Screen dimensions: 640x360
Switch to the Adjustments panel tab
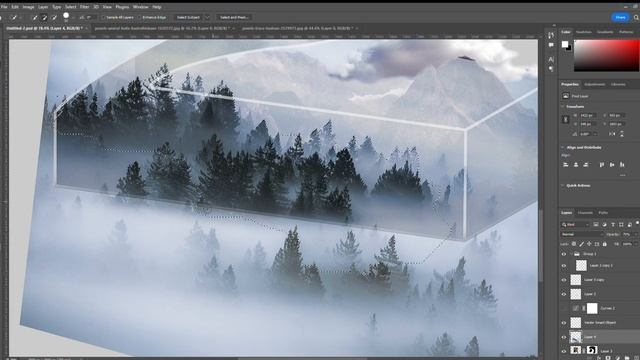[x=595, y=84]
